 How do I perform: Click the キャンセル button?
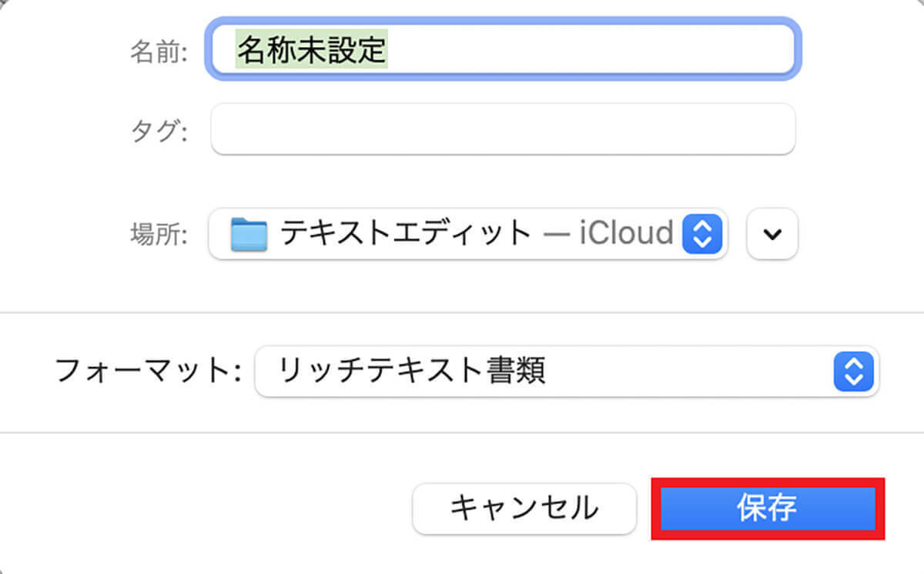coord(524,509)
